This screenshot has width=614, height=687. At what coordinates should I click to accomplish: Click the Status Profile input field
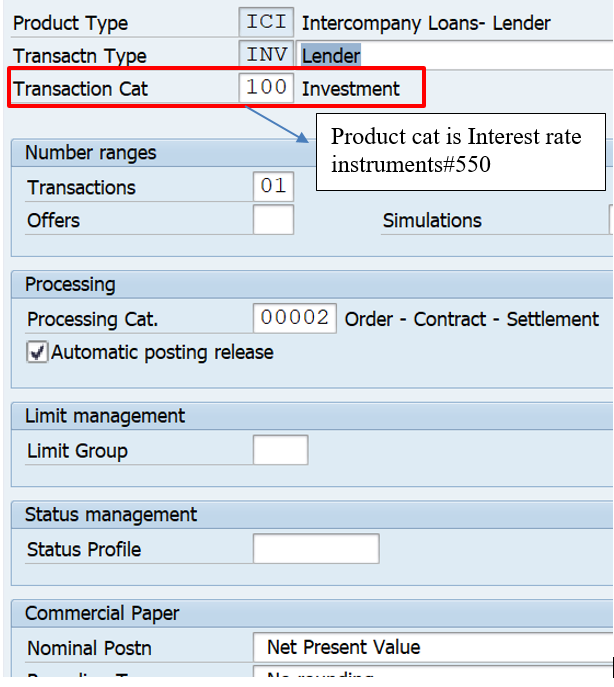click(x=315, y=549)
